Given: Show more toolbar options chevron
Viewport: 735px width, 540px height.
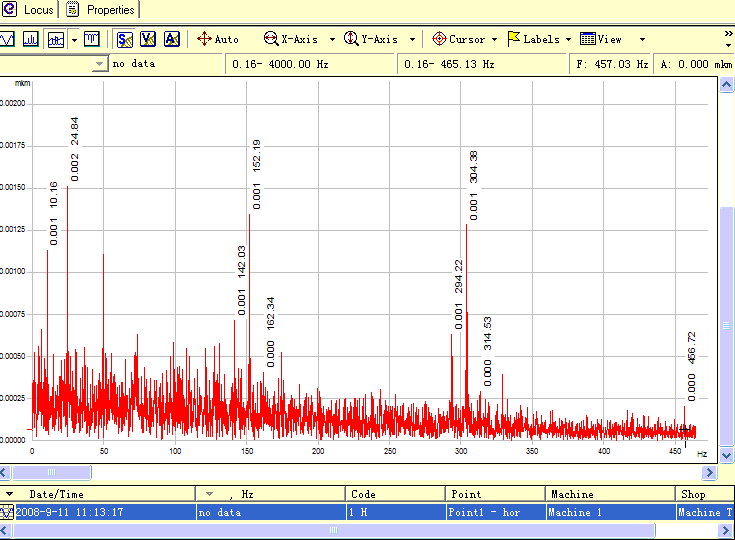Looking at the screenshot, I should pyautogui.click(x=728, y=33).
